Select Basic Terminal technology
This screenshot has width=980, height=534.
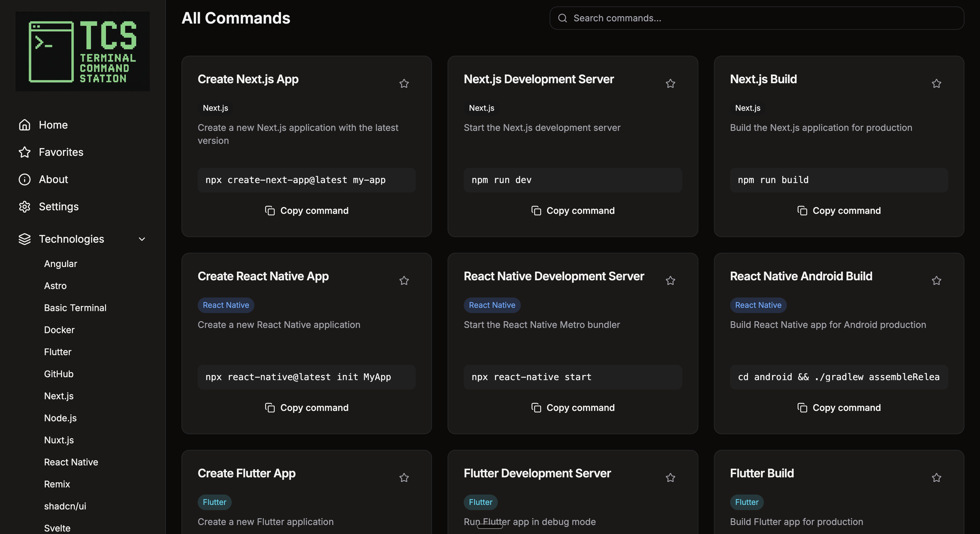point(75,308)
